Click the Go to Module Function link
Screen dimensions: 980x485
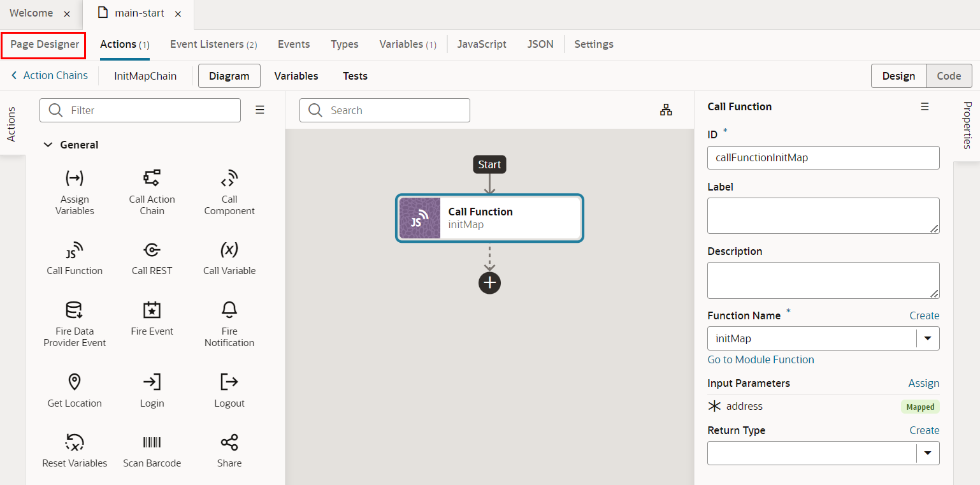point(760,359)
